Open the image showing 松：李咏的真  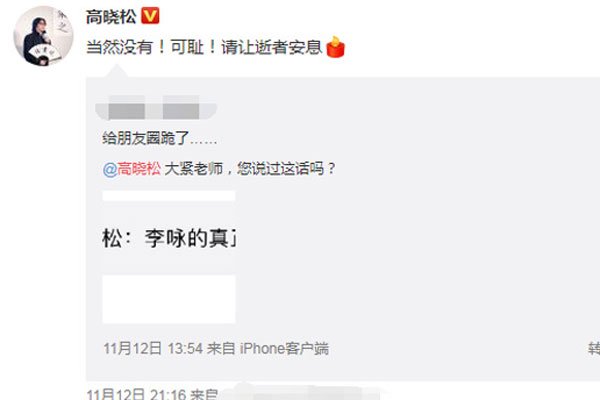[169, 238]
